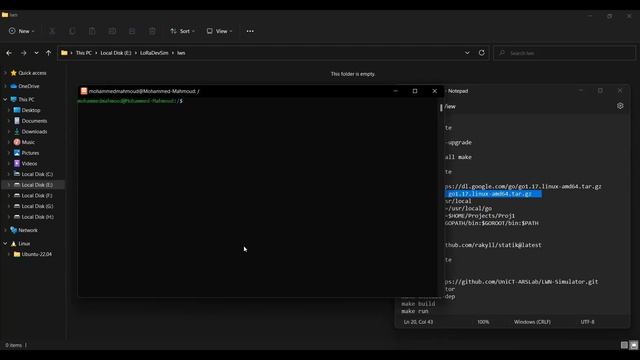Open Music folder in navigation pane
This screenshot has height=360, width=640.
(28, 142)
